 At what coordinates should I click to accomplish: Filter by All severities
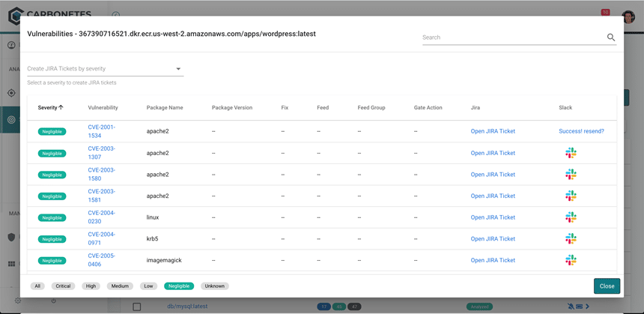tap(37, 286)
